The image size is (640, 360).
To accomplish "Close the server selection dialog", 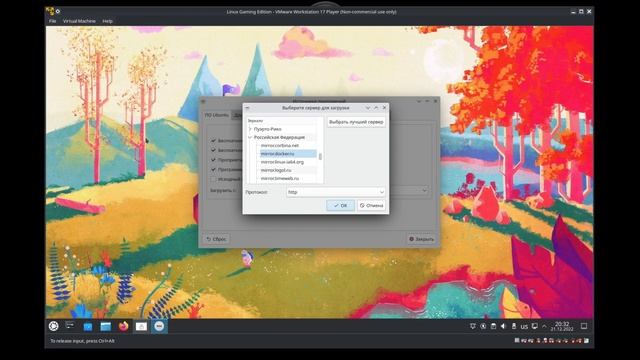I will click(384, 108).
